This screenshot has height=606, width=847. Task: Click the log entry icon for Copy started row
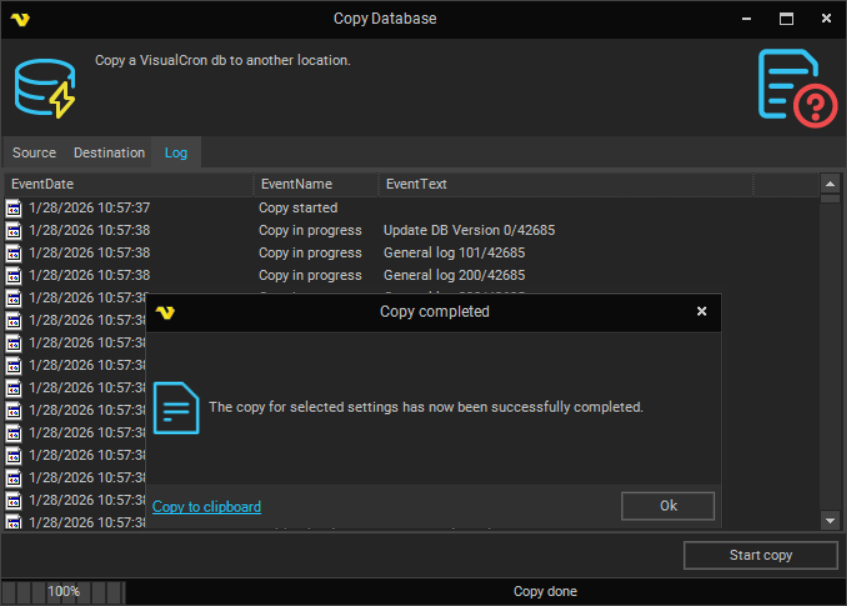point(14,208)
